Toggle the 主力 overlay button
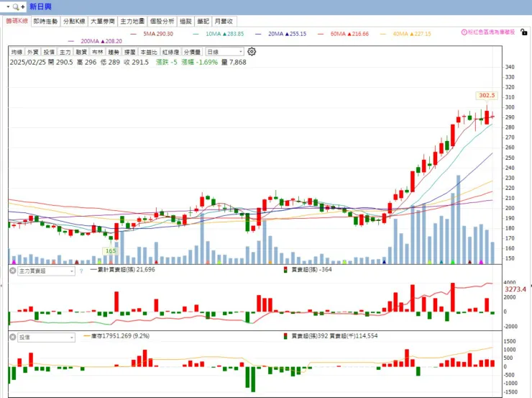 pyautogui.click(x=65, y=52)
